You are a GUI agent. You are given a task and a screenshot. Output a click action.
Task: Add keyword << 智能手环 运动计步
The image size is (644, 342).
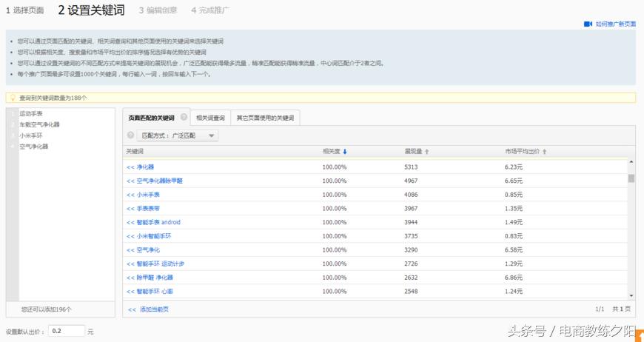[155, 264]
